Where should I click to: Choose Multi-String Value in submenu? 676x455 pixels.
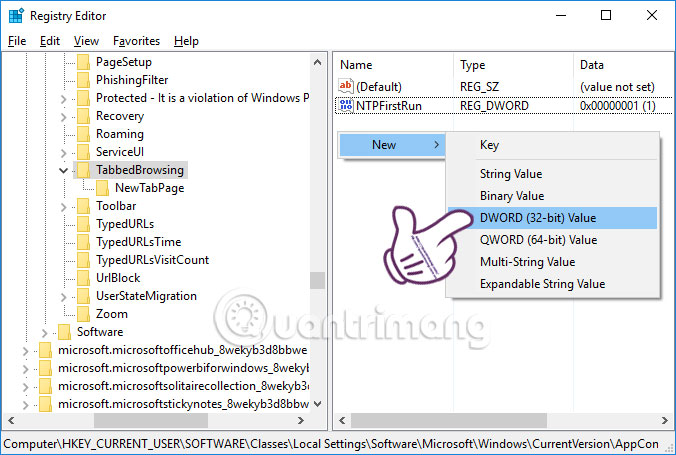click(x=552, y=262)
